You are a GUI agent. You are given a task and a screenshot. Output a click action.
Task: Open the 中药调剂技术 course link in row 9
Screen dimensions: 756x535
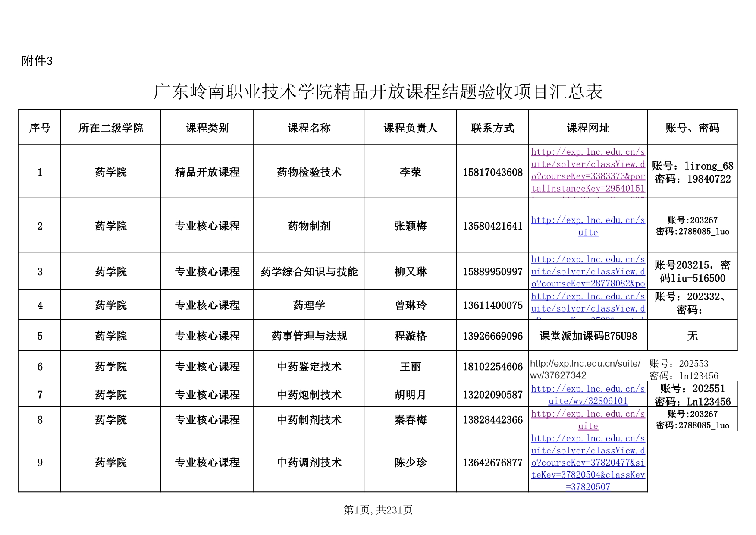tap(588, 463)
